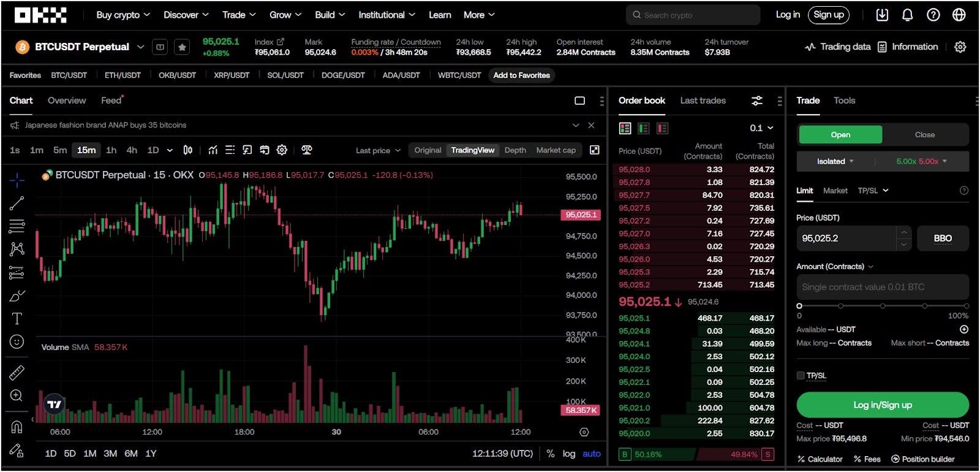Switch to the Tools tab
The width and height of the screenshot is (980, 472).
point(844,101)
